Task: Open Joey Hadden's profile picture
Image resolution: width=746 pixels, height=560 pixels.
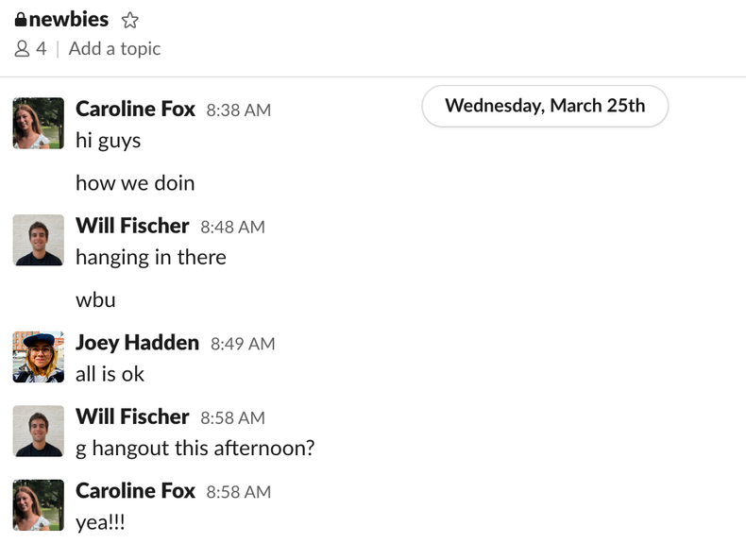Action: click(39, 357)
